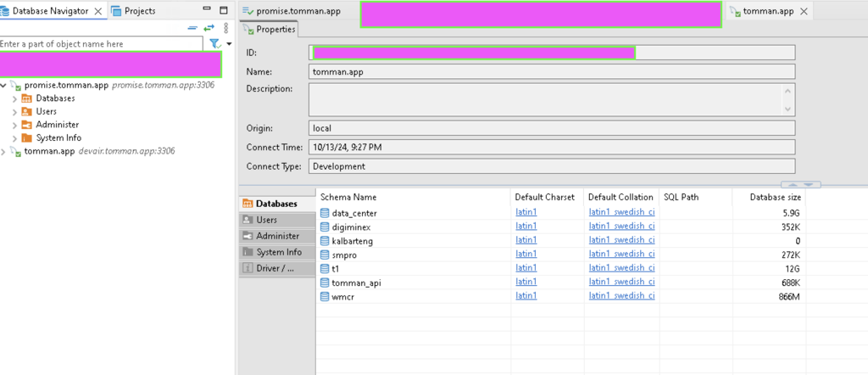
Task: Open the promise.tomman.app editor tab
Action: 291,11
